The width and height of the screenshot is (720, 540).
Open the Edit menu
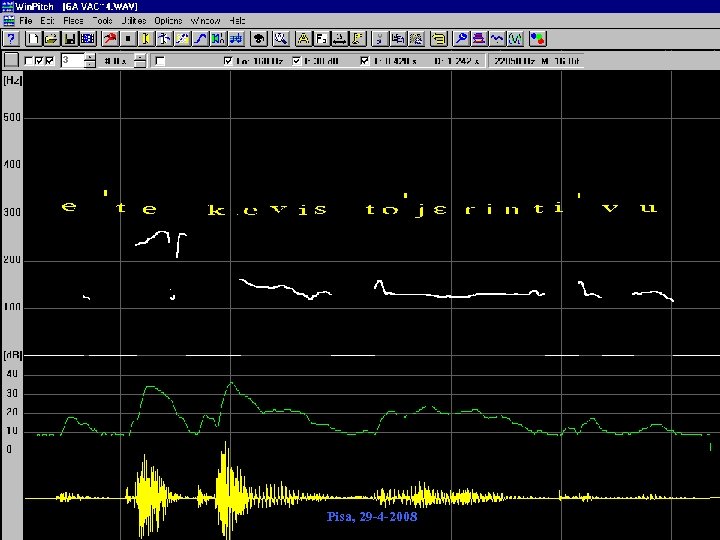pos(47,21)
